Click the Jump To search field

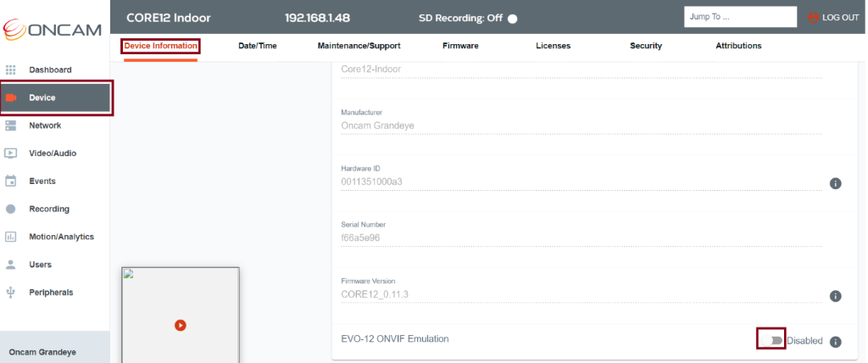tap(740, 17)
